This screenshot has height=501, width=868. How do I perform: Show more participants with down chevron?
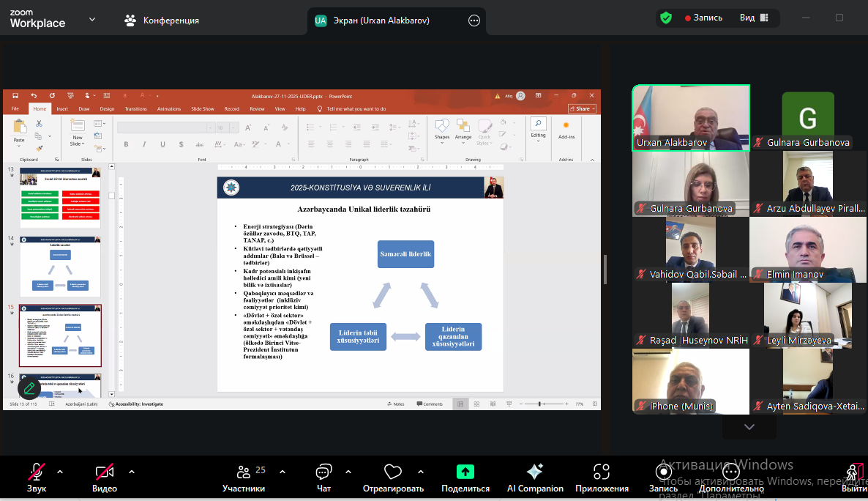pyautogui.click(x=749, y=426)
